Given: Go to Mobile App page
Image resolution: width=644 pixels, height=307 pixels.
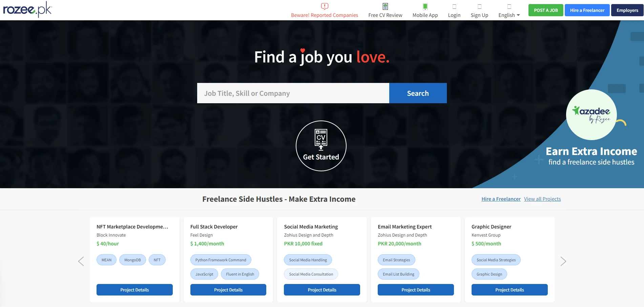Looking at the screenshot, I should click(x=425, y=15).
